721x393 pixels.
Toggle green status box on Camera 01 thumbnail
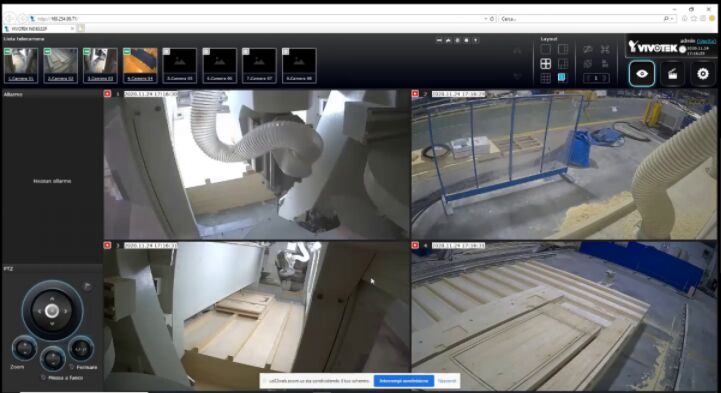pos(7,52)
